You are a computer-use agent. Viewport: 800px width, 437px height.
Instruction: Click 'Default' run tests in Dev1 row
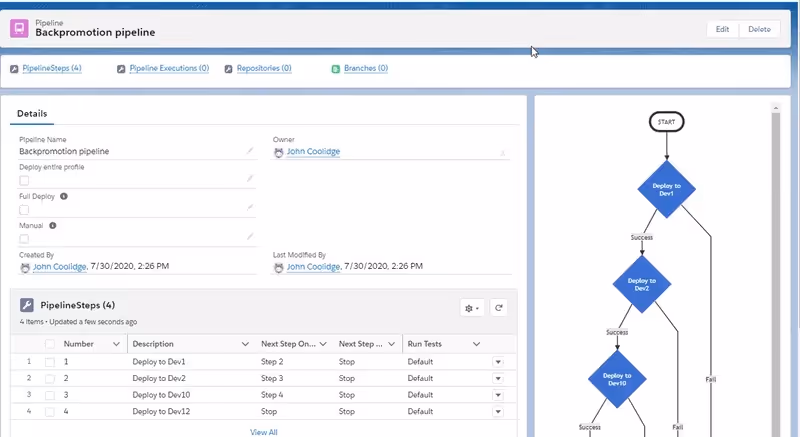[x=420, y=362]
